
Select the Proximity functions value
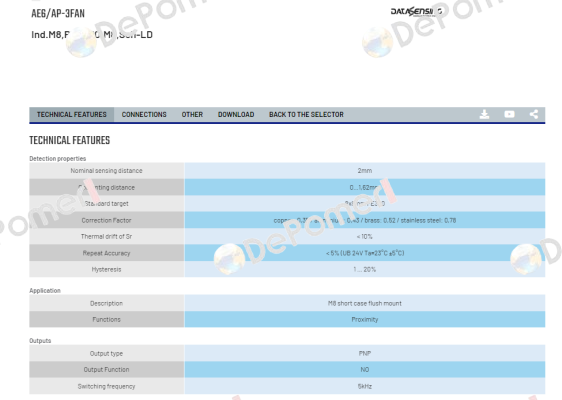click(365, 319)
